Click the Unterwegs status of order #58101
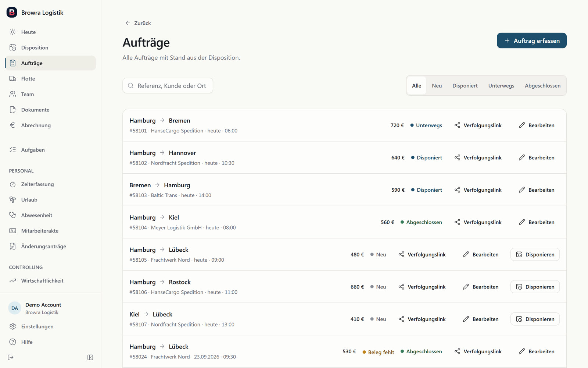This screenshot has height=368, width=588. [426, 125]
